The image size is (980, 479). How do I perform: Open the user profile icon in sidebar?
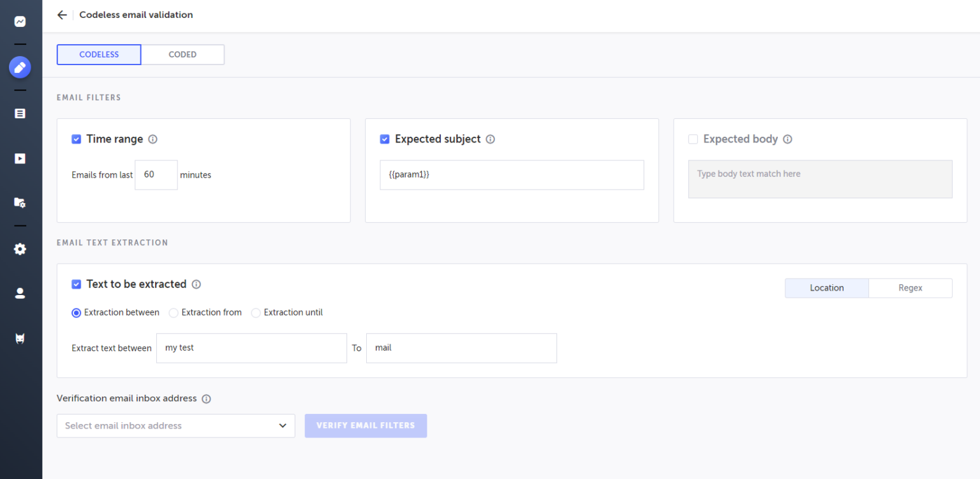pos(20,293)
